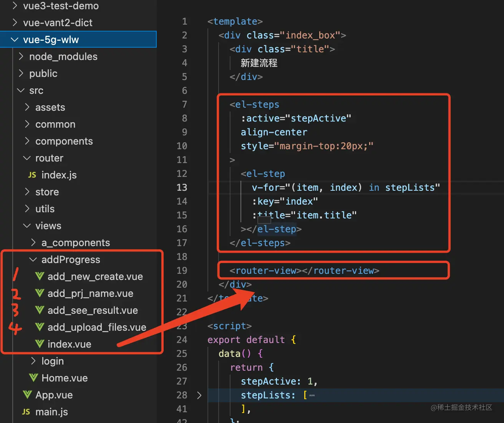504x423 pixels.
Task: Click the 'export default' statement
Action: 246,340
